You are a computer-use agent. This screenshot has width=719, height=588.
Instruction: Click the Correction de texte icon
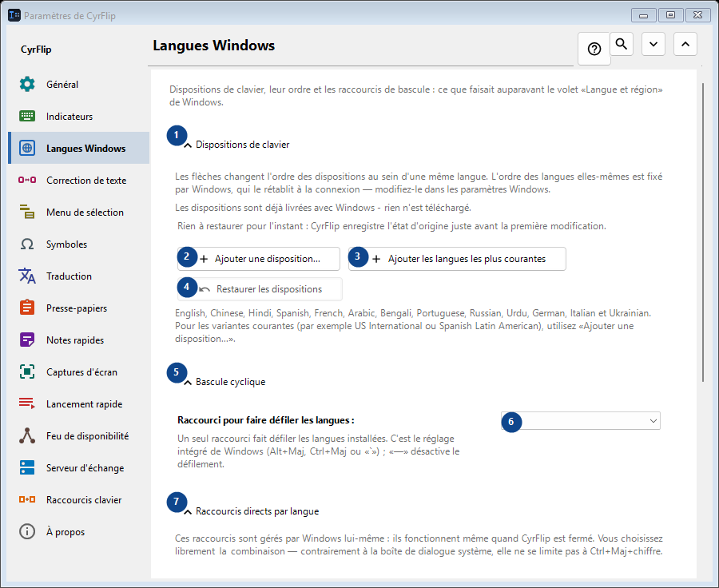click(x=27, y=181)
